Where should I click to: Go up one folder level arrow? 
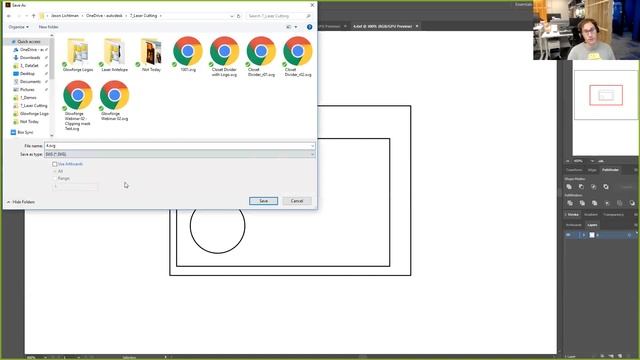[x=33, y=16]
